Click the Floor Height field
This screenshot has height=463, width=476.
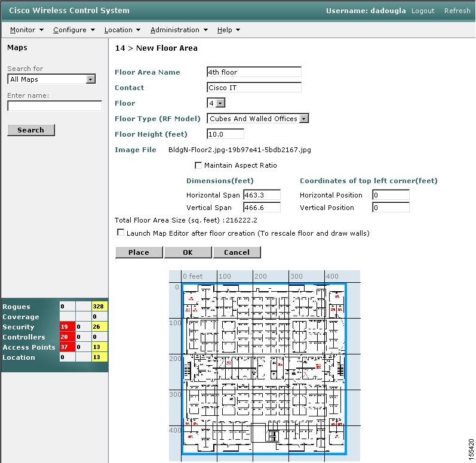click(x=225, y=134)
